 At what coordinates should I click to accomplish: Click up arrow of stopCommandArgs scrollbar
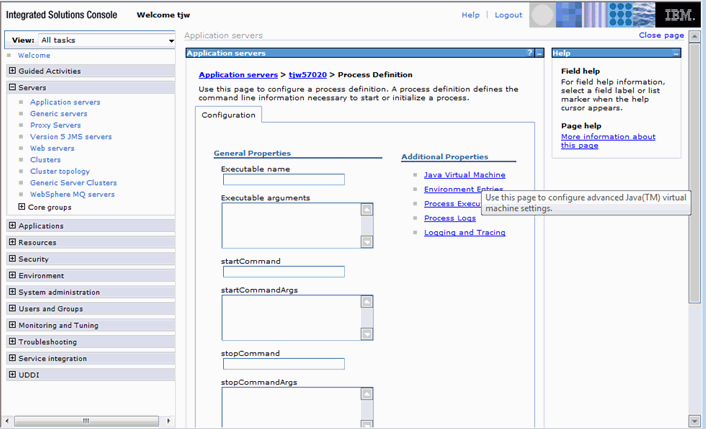(367, 394)
